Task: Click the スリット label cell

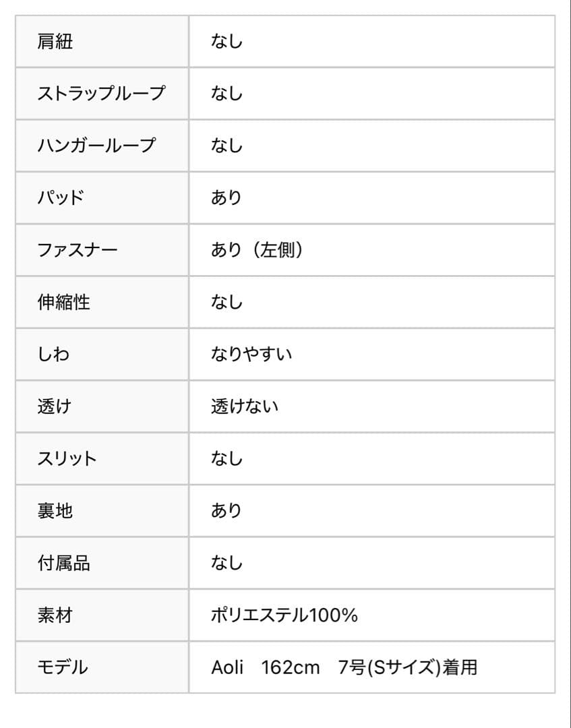Action: pos(67,459)
